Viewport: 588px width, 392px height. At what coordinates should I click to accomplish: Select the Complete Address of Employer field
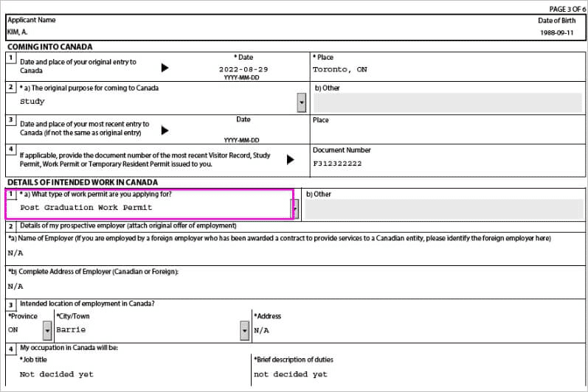click(x=295, y=286)
